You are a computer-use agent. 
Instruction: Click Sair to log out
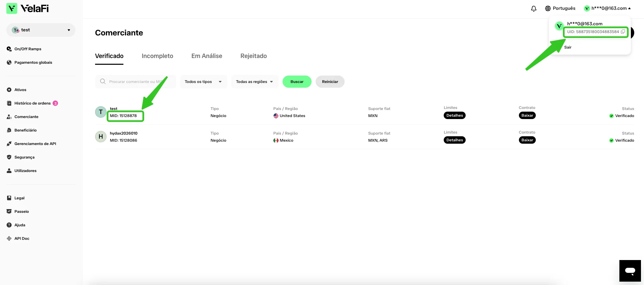coord(568,47)
